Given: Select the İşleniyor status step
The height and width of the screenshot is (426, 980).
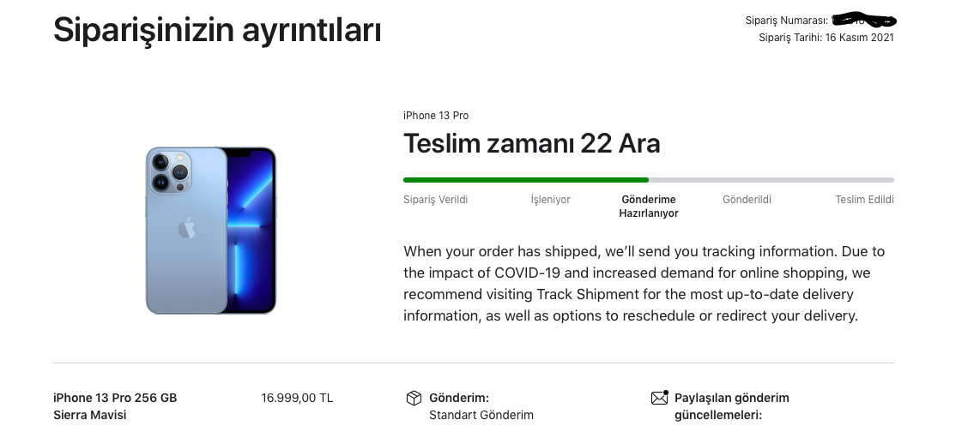Looking at the screenshot, I should coord(551,200).
